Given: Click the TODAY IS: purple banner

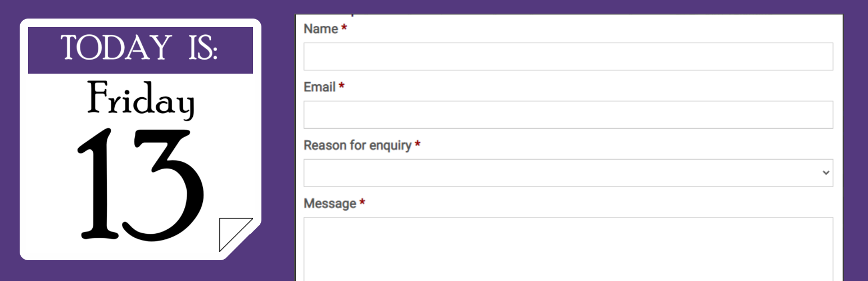Looking at the screenshot, I should click(141, 49).
